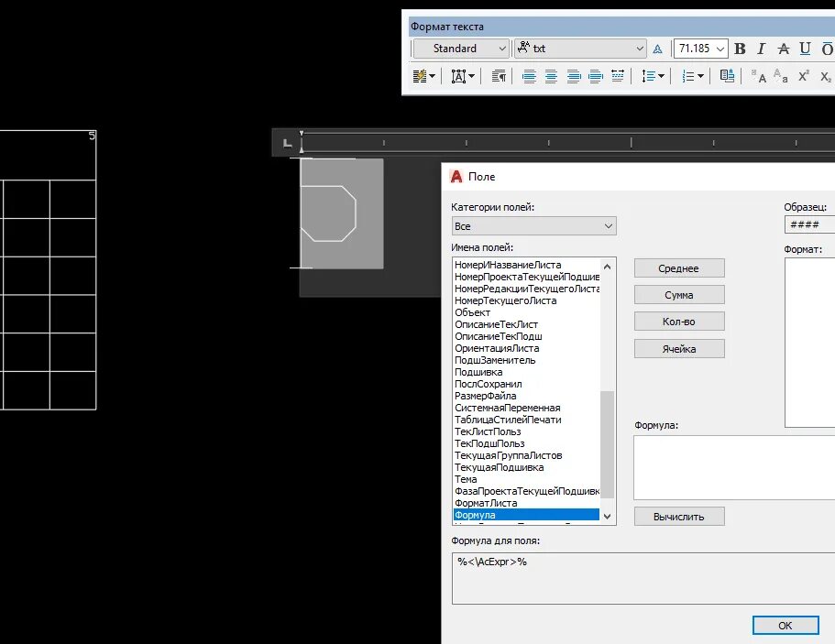Open the txt font dropdown

[580, 49]
